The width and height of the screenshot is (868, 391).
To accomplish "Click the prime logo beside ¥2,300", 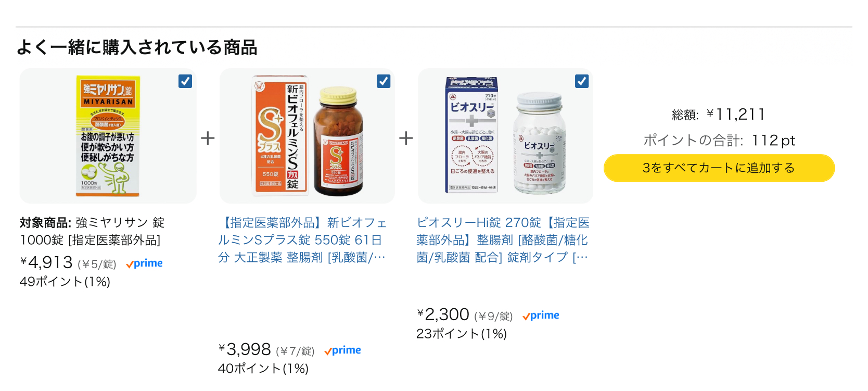I will coord(541,316).
